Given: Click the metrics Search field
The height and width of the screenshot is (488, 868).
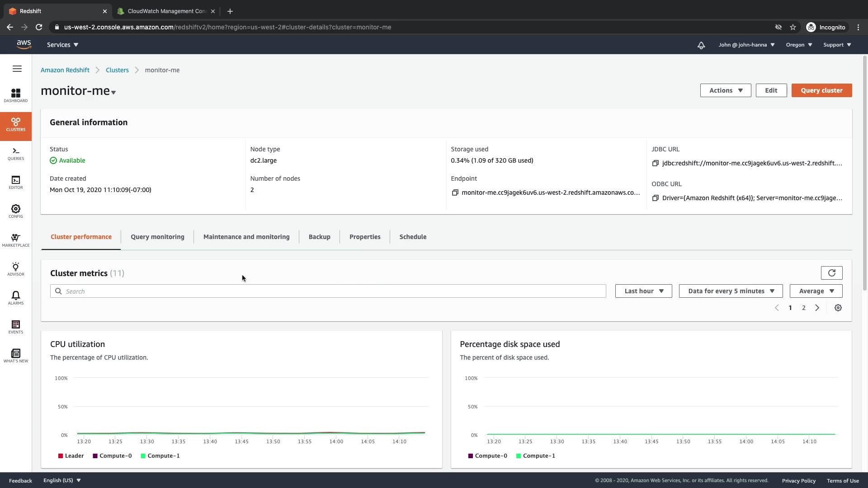Looking at the screenshot, I should point(328,291).
